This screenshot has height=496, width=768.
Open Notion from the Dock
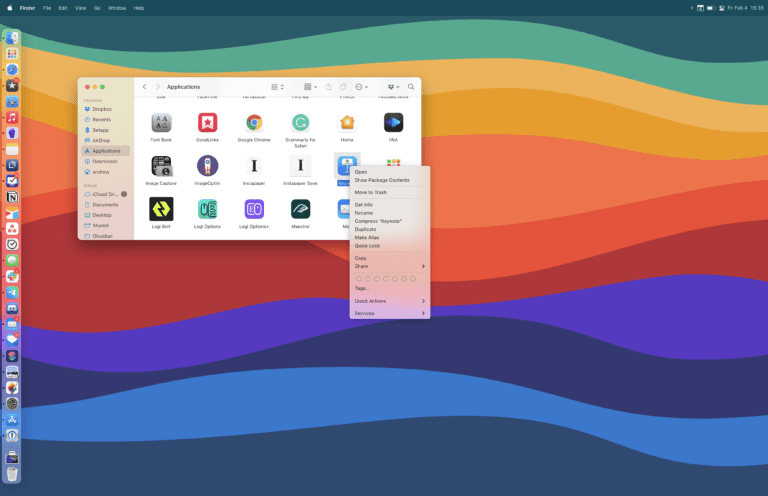pos(12,197)
